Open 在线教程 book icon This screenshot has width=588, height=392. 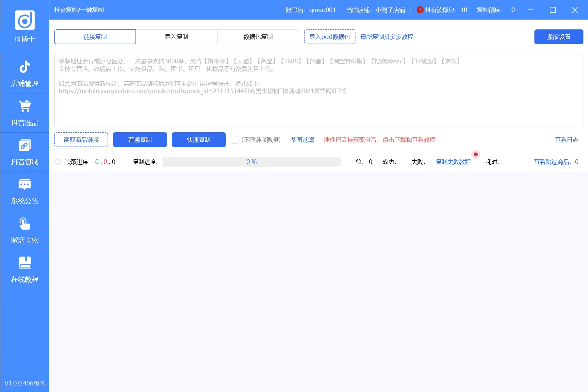(25, 263)
